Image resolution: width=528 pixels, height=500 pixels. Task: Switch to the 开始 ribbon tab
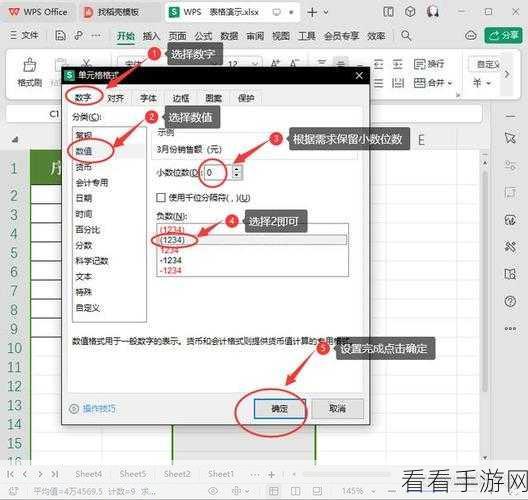(126, 36)
